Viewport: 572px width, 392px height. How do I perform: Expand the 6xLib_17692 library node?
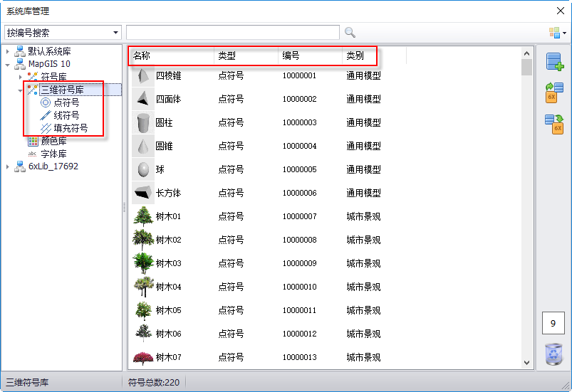click(8, 166)
